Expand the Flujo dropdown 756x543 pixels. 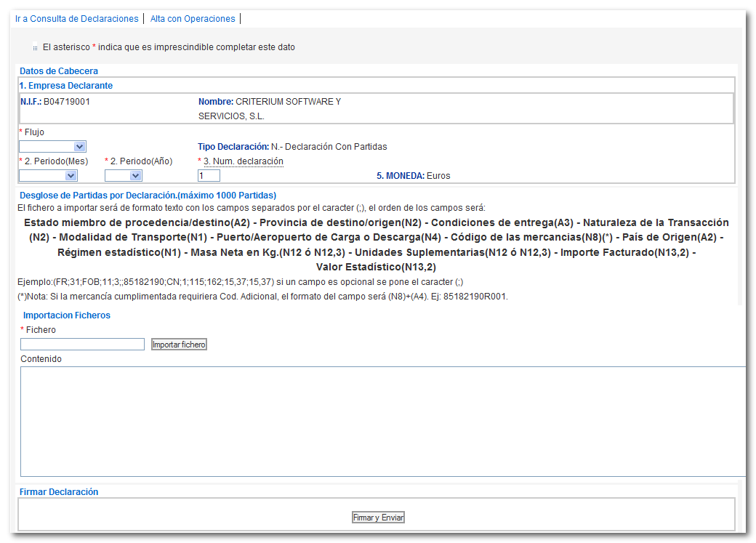pos(52,147)
